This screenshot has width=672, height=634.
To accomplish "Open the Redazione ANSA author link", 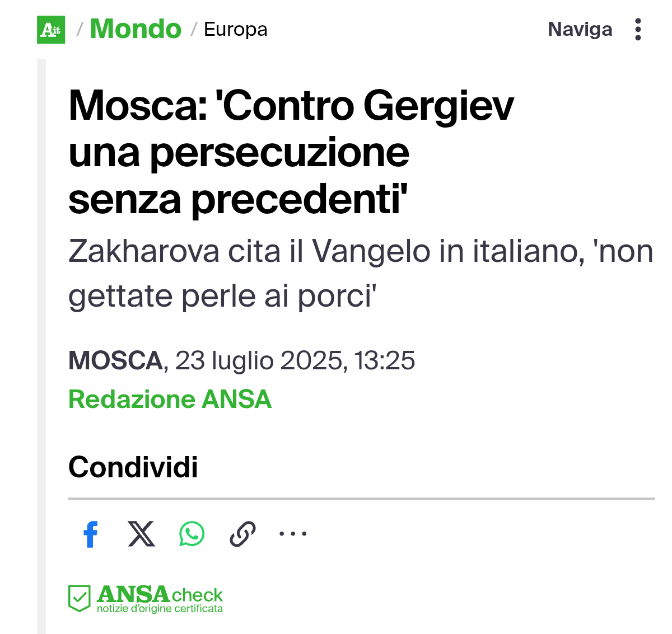I will tap(170, 400).
